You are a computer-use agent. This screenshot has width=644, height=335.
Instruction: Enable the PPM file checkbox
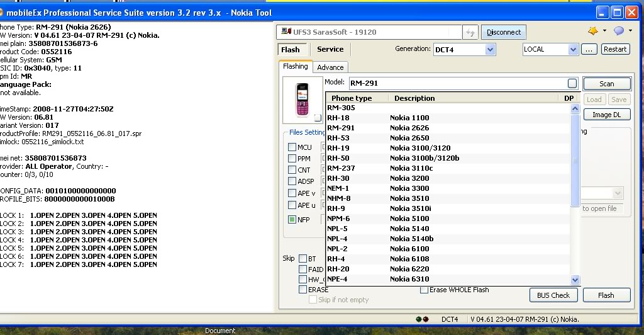pos(292,158)
